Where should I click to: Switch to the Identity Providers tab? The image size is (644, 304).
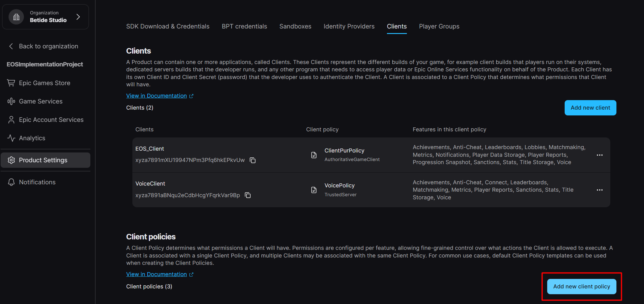(349, 27)
